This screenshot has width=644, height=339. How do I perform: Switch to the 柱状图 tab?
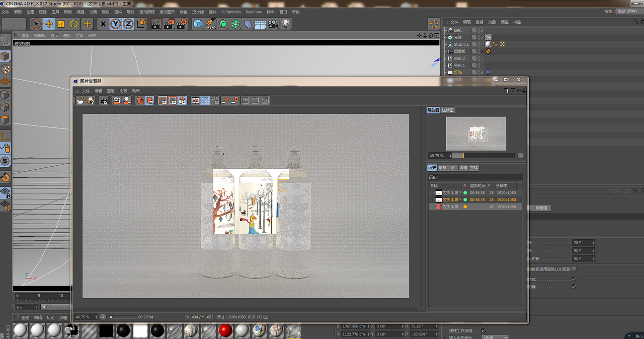pyautogui.click(x=448, y=110)
